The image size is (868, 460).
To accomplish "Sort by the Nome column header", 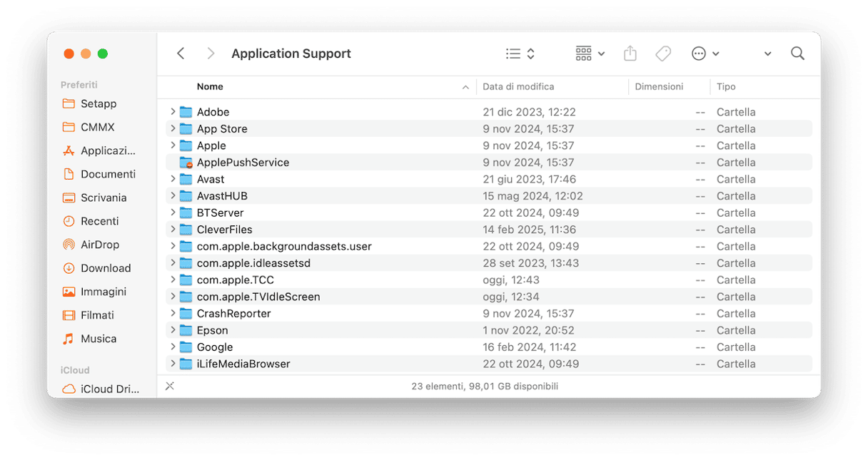I will [210, 87].
